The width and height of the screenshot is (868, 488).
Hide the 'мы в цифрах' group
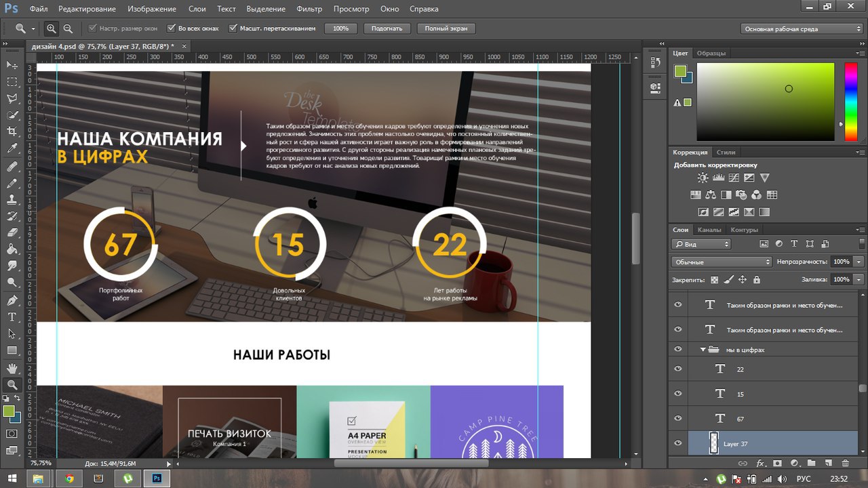pyautogui.click(x=677, y=349)
